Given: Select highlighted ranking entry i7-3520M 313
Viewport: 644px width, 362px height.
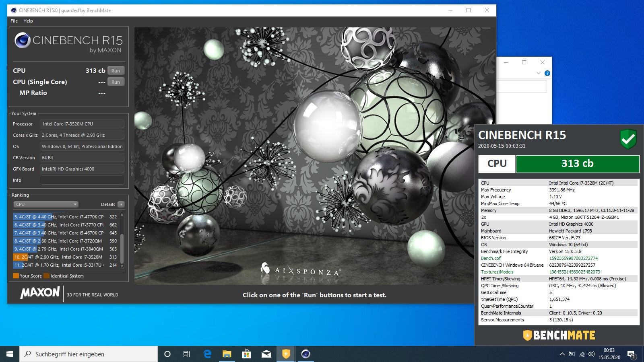Looking at the screenshot, I should pyautogui.click(x=66, y=257).
